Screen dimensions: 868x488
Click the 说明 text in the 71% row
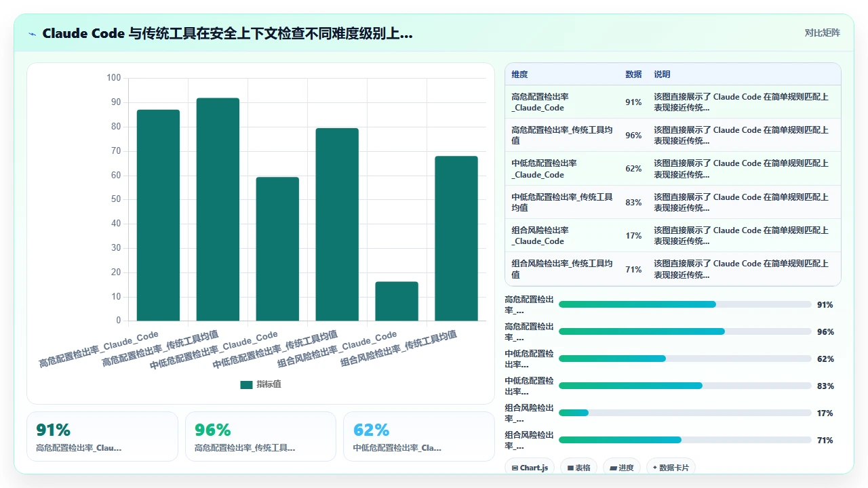click(x=741, y=268)
